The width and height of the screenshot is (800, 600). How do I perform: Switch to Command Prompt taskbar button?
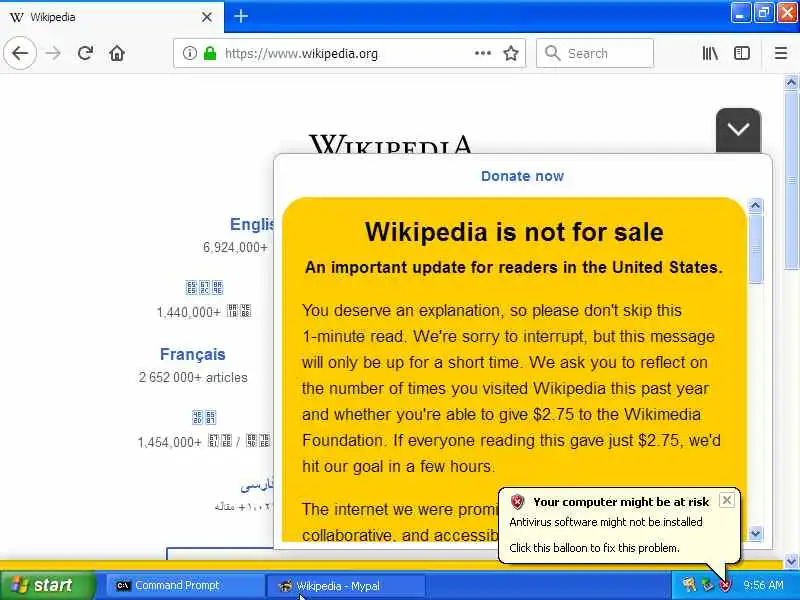point(185,586)
